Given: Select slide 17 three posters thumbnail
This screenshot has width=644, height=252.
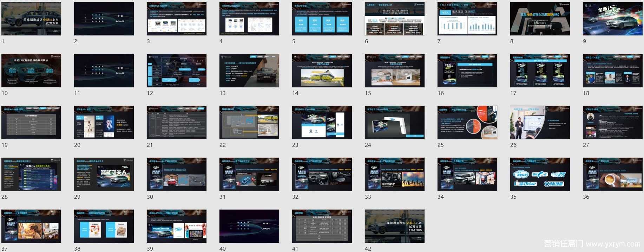Looking at the screenshot, I should point(540,70).
